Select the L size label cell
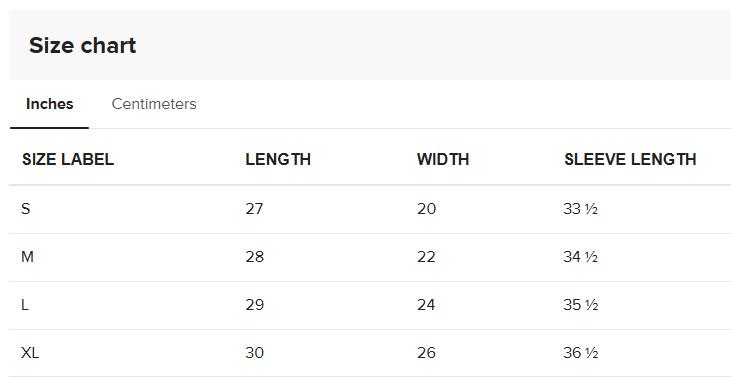The width and height of the screenshot is (731, 377). click(25, 305)
